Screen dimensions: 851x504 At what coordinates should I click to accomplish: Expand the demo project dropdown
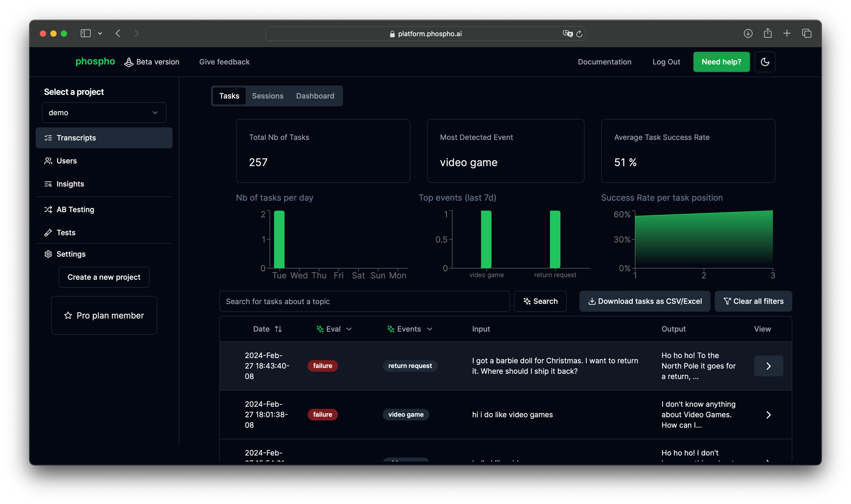click(104, 113)
